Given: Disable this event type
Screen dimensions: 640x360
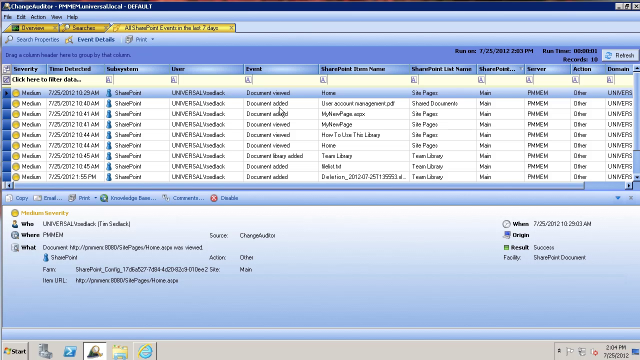Looking at the screenshot, I should 224,198.
